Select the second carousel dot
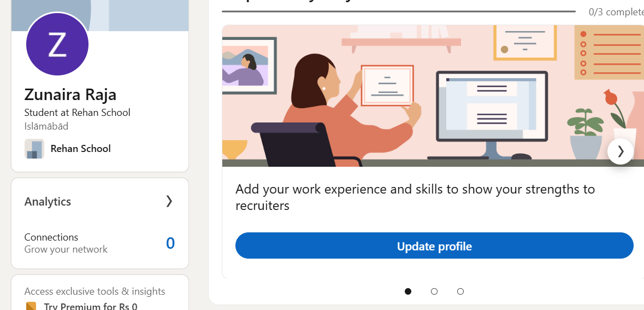Viewport: 644px width, 310px height. (434, 291)
